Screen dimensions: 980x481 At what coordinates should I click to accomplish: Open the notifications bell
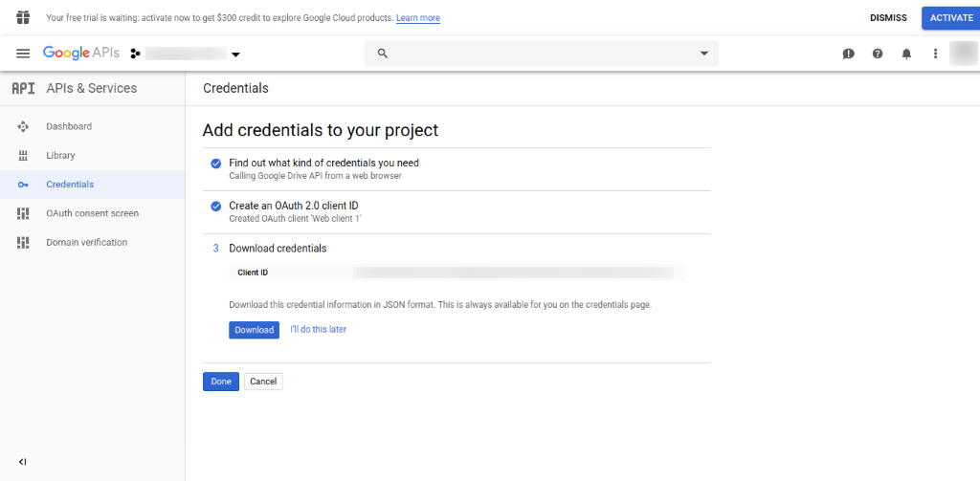[906, 54]
